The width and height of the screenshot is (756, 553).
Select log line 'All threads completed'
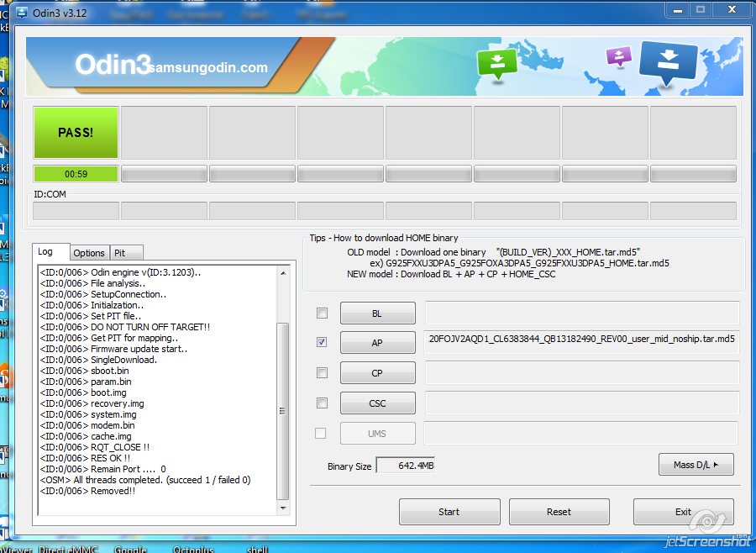(x=145, y=480)
